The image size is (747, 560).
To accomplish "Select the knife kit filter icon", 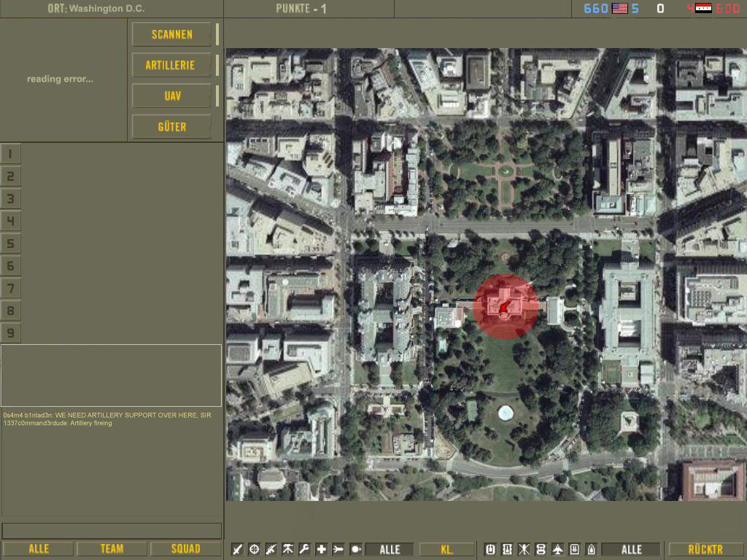I will [x=237, y=549].
